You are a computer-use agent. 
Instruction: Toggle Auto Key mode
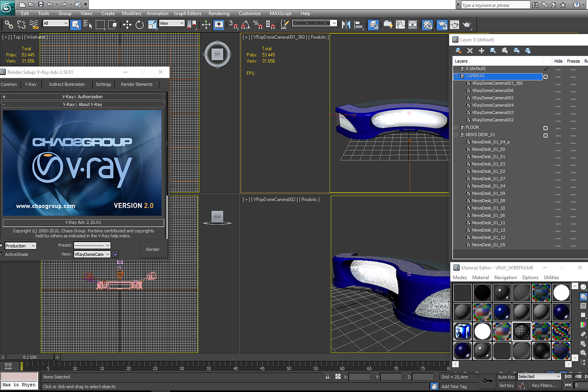506,377
